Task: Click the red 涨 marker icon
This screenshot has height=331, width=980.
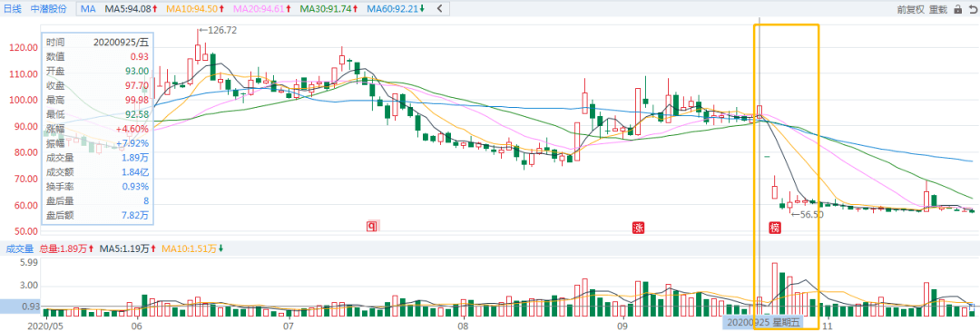Action: [636, 228]
